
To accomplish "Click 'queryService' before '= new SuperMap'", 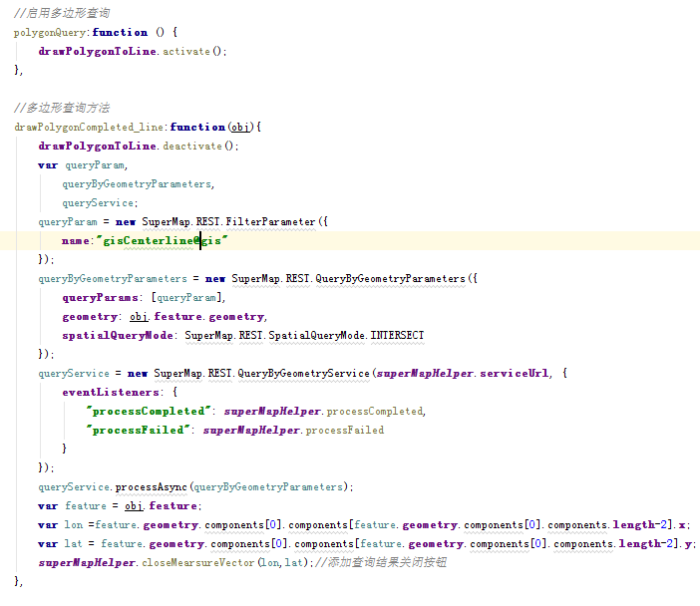I will [x=74, y=373].
